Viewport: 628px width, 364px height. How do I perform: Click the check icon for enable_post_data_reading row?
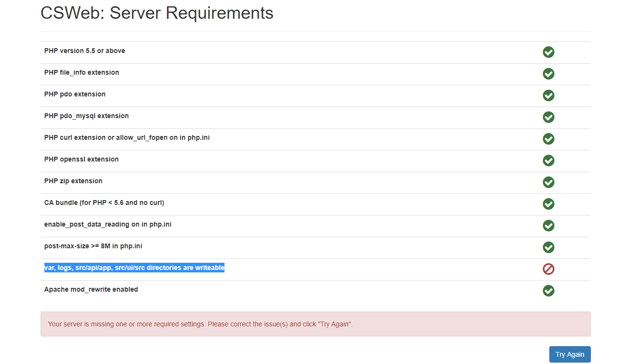point(548,226)
